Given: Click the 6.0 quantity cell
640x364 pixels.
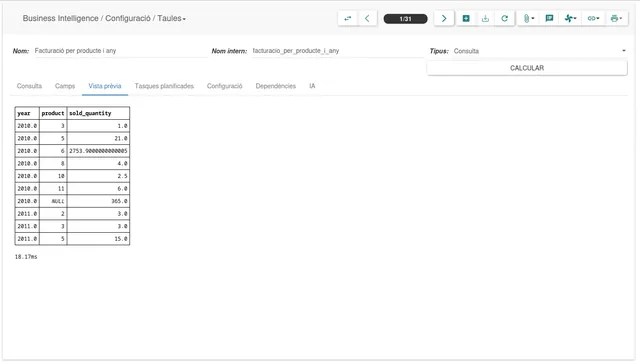Looking at the screenshot, I should click(x=98, y=189).
